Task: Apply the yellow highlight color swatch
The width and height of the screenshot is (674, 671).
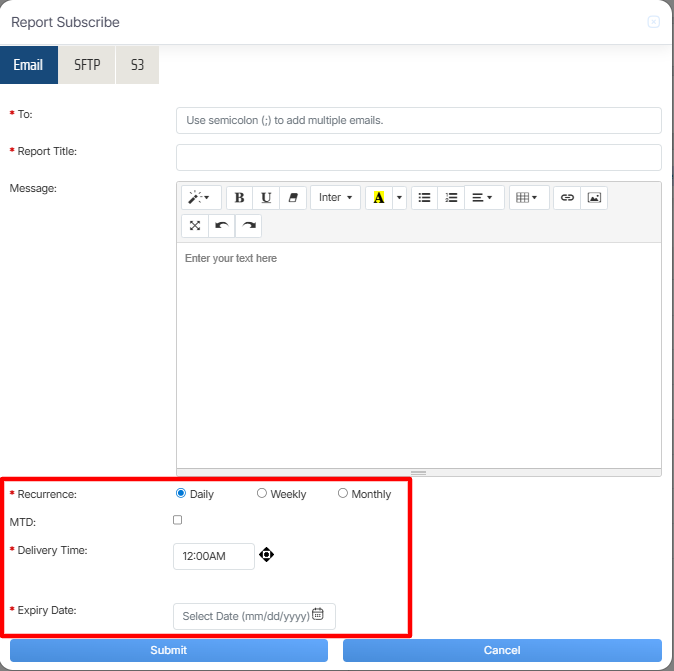Action: pyautogui.click(x=378, y=198)
